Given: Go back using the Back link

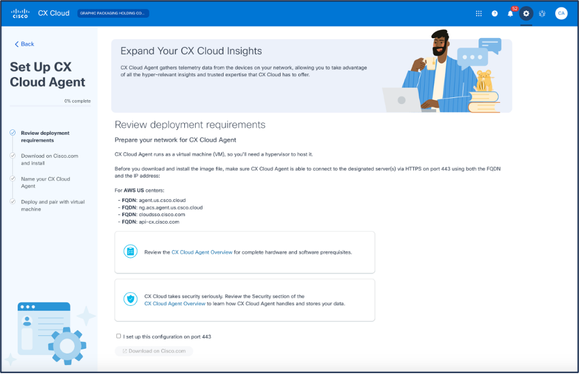Looking at the screenshot, I should [x=24, y=44].
